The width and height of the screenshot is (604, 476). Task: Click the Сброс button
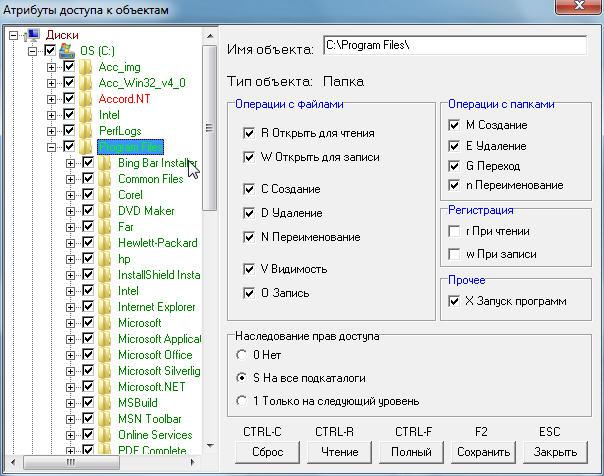coord(267,452)
